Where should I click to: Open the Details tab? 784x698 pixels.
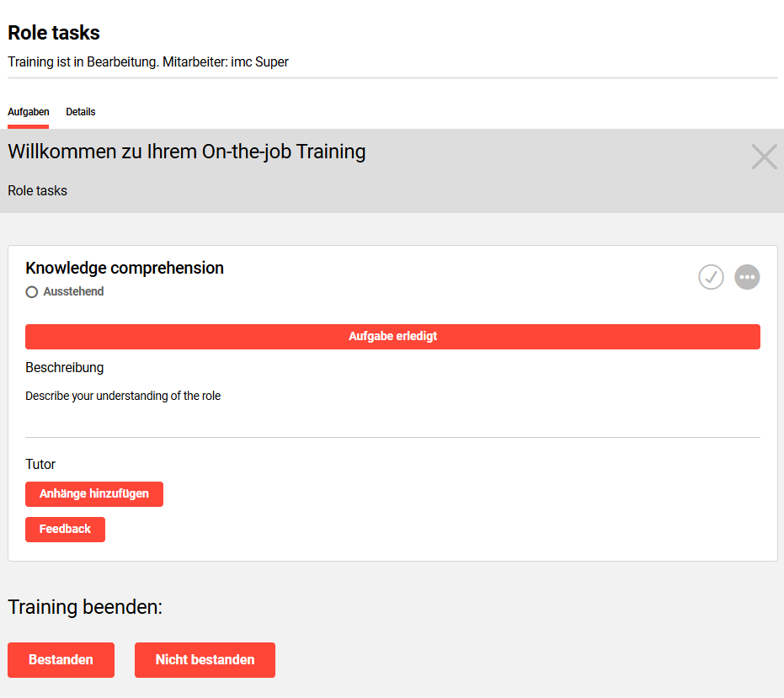coord(81,112)
